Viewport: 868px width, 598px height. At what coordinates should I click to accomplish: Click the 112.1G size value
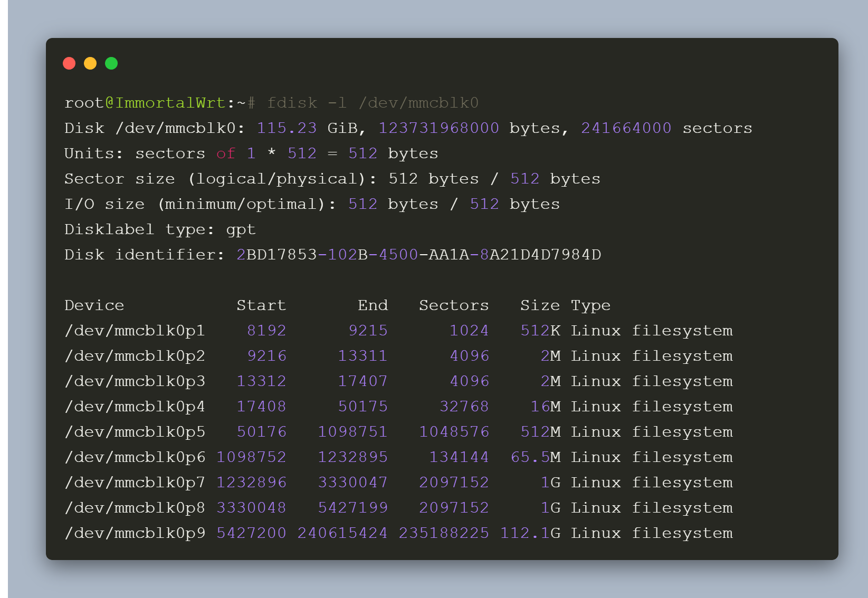[x=530, y=533]
